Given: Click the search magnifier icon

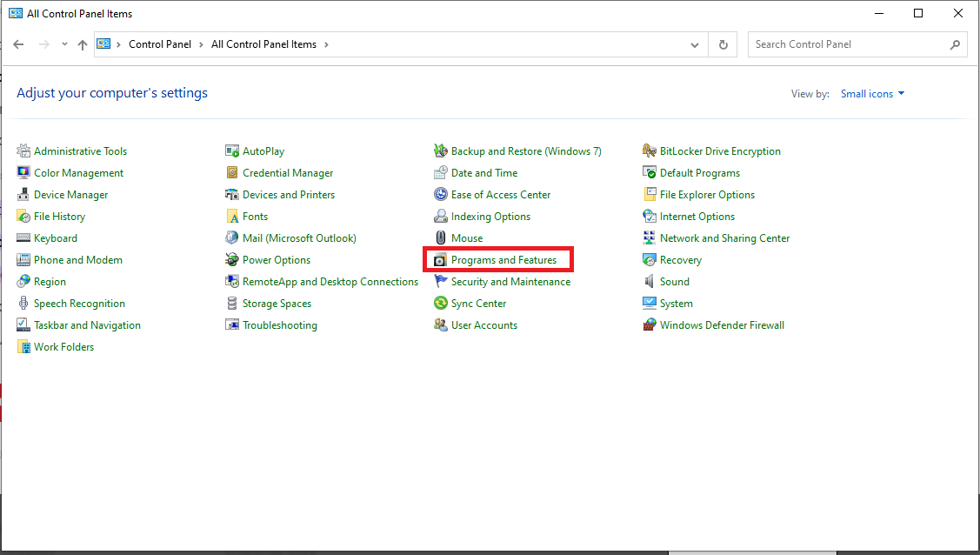Looking at the screenshot, I should click(x=955, y=44).
